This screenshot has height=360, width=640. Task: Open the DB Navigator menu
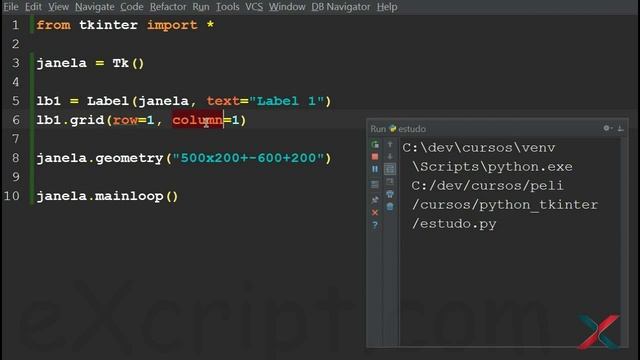[x=341, y=7]
